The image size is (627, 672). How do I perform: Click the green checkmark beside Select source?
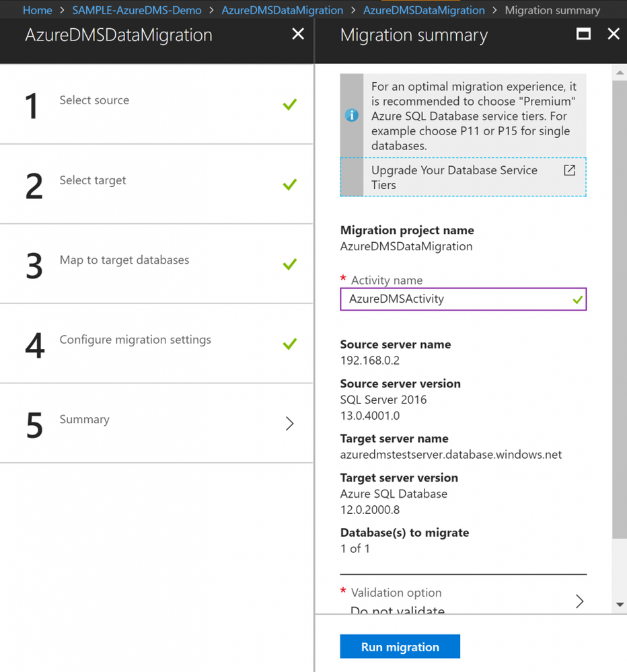(x=290, y=104)
